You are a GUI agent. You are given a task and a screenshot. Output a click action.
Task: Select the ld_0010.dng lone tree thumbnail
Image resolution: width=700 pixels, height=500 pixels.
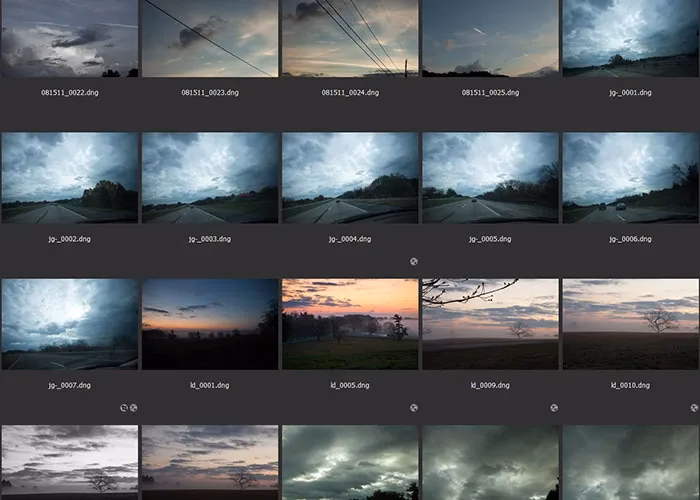tap(630, 324)
